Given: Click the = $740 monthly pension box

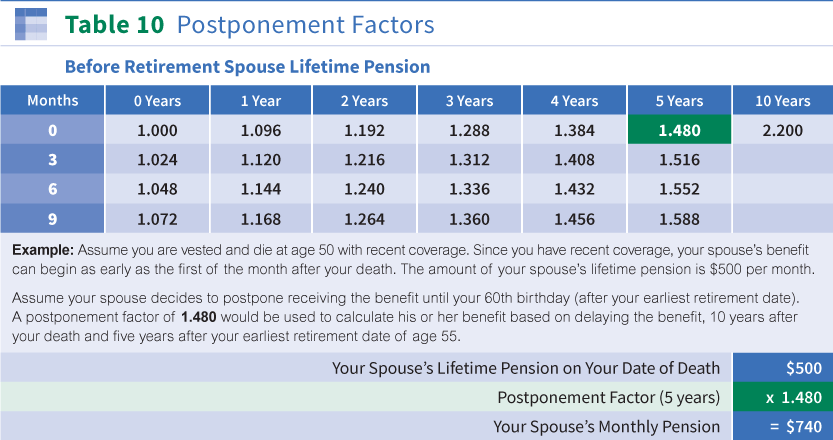Looking at the screenshot, I should 783,426.
